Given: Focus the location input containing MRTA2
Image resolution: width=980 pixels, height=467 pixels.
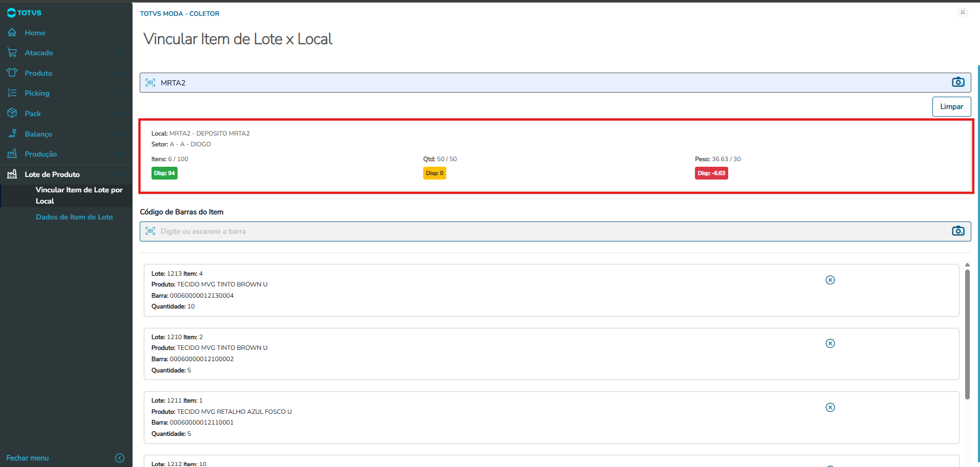Looking at the screenshot, I should tap(555, 83).
